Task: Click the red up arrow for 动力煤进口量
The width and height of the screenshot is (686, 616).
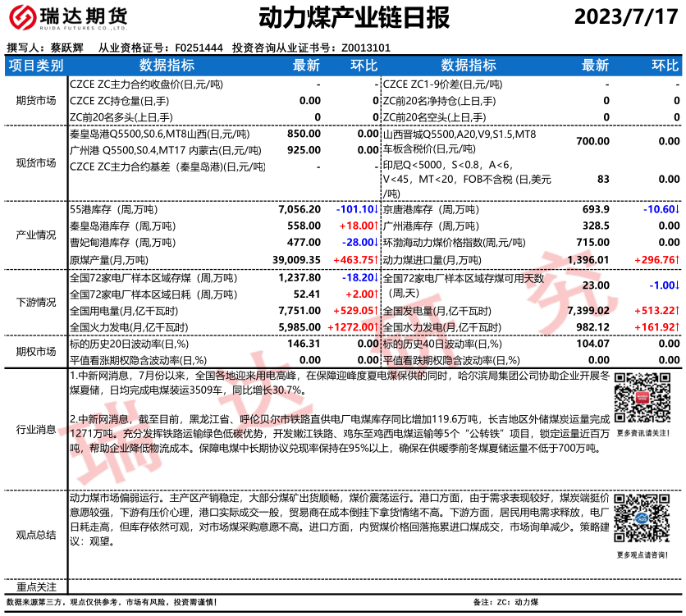Action: [x=678, y=259]
